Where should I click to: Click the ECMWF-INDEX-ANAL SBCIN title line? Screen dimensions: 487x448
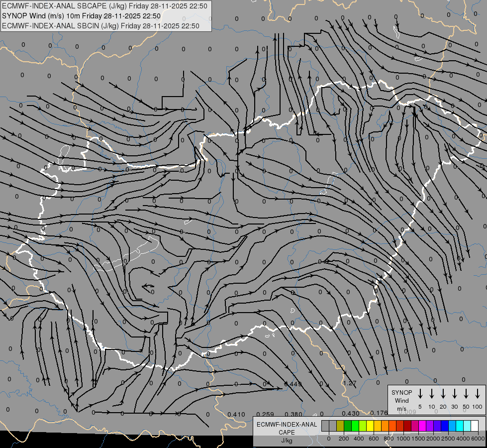pyautogui.click(x=100, y=26)
